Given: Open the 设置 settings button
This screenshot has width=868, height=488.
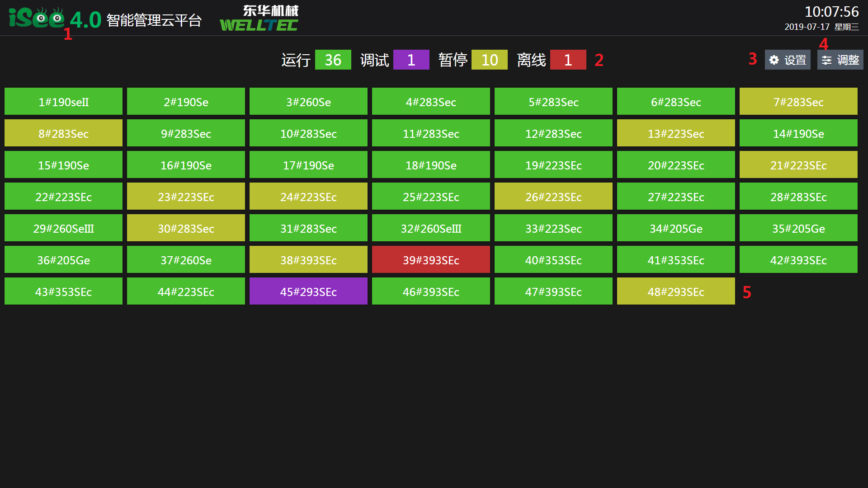Looking at the screenshot, I should [x=788, y=60].
